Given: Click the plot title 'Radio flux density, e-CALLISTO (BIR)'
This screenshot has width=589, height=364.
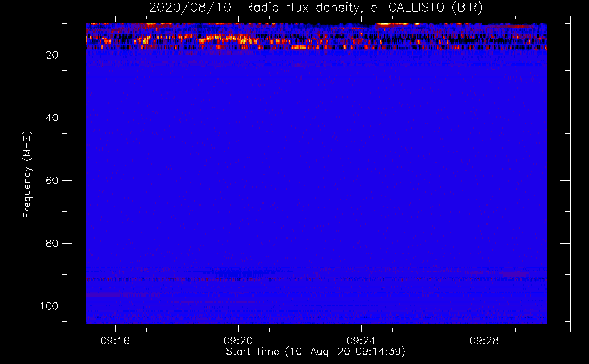Looking at the screenshot, I should [x=363, y=8].
